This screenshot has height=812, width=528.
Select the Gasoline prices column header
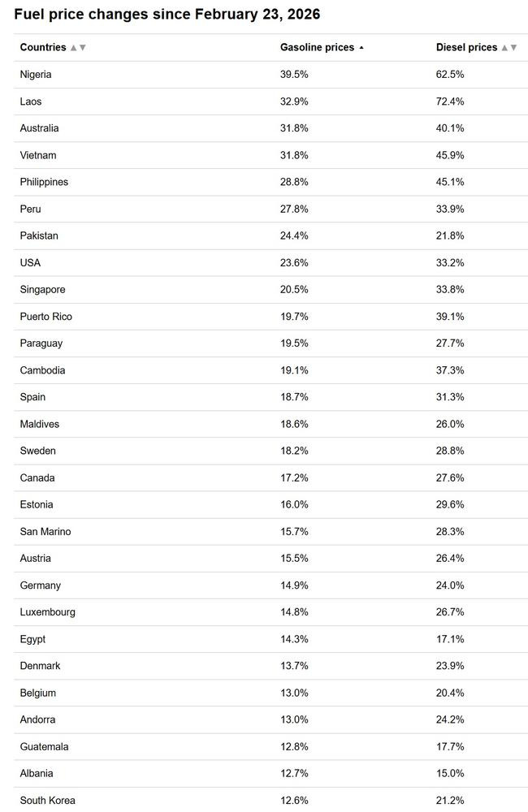point(316,47)
